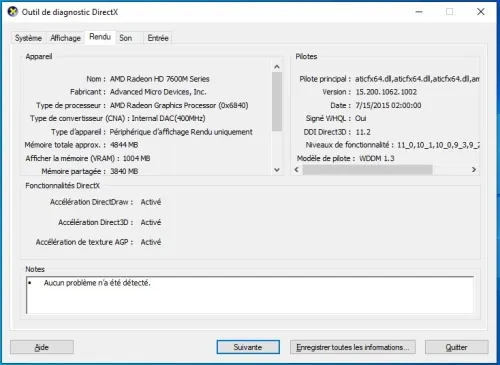Click the Pilotes scroll right arrow

(474, 170)
